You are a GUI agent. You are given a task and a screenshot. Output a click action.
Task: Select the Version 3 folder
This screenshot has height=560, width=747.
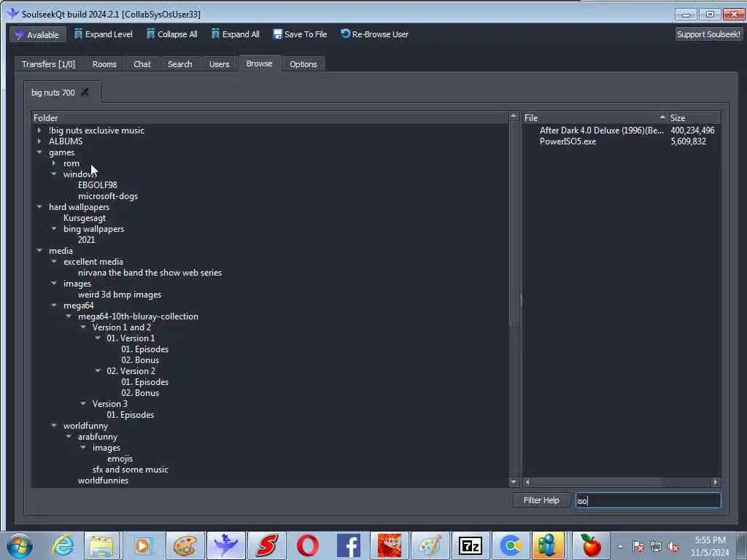(x=110, y=404)
